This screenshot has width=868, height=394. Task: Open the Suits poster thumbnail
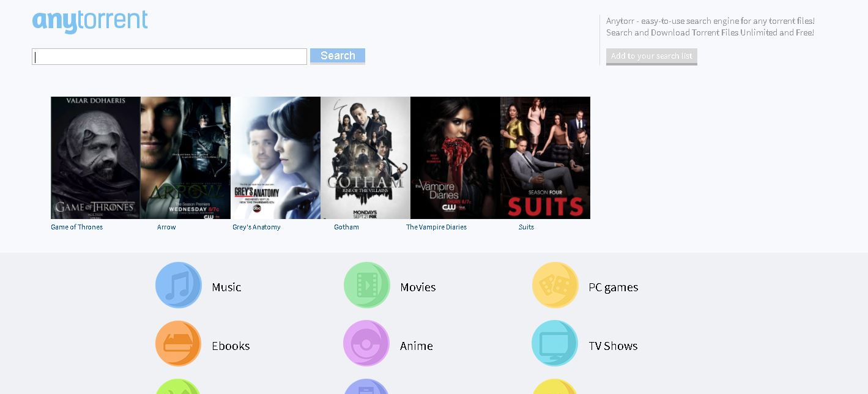(x=545, y=158)
